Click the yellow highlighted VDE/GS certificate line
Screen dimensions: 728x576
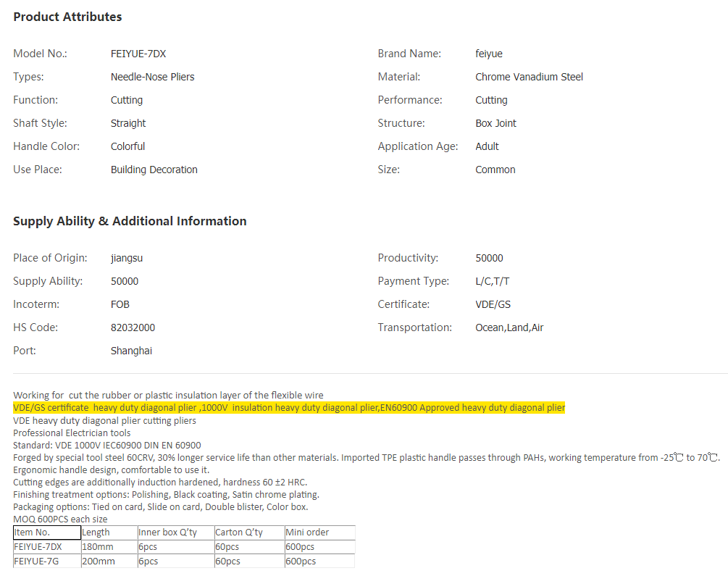(288, 408)
